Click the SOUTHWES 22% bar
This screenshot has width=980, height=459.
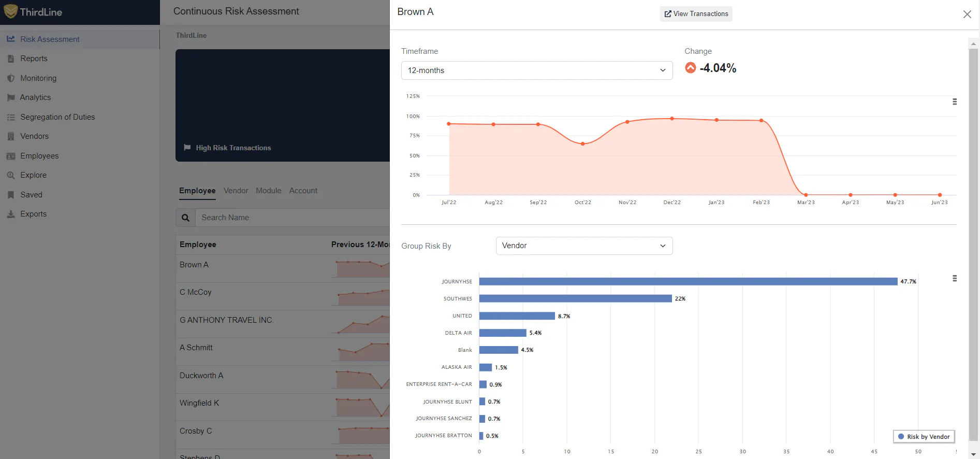click(x=576, y=298)
